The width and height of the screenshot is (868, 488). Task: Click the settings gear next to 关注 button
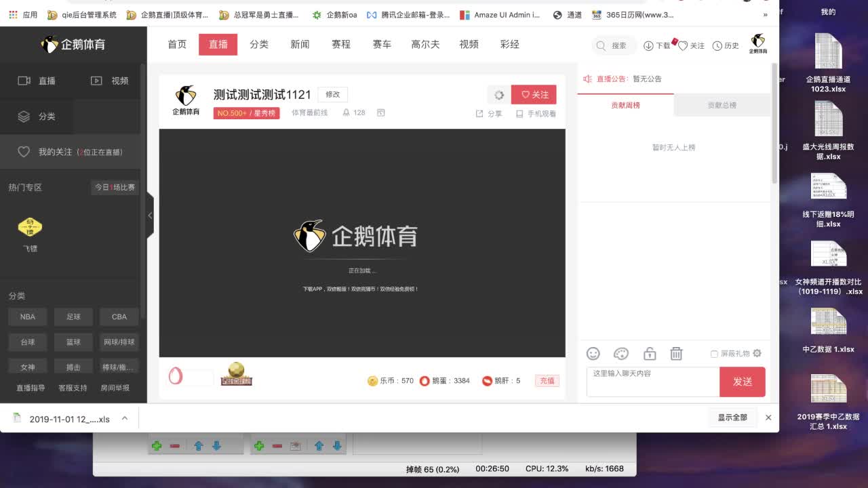coord(499,95)
